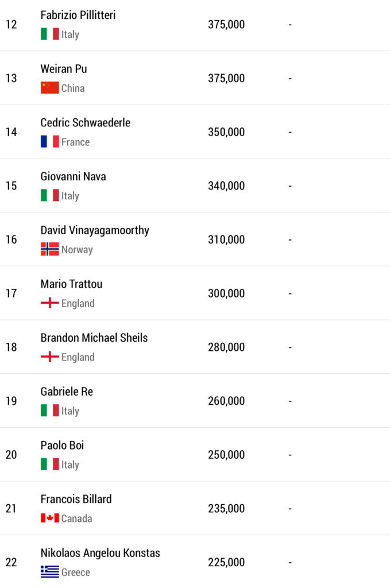The height and width of the screenshot is (588, 390).
Task: Click the Italy country label under Gabriele Re
Action: coord(70,411)
